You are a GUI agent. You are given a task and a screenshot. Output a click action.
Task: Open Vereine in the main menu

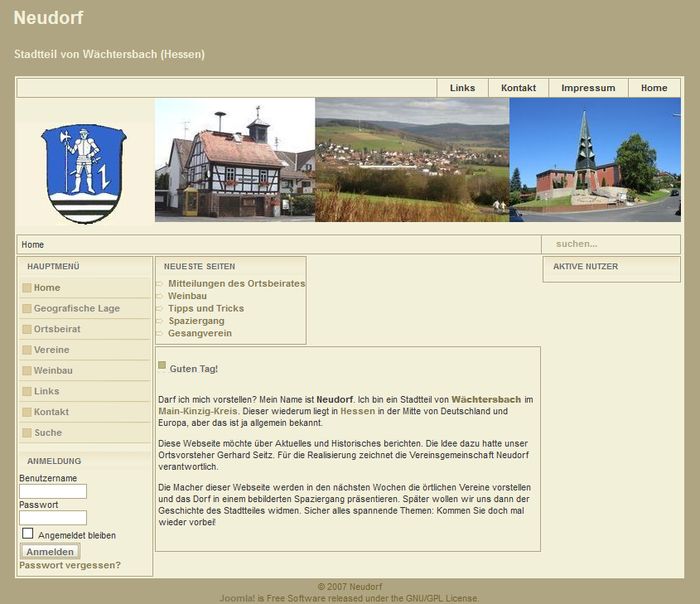coord(85,350)
